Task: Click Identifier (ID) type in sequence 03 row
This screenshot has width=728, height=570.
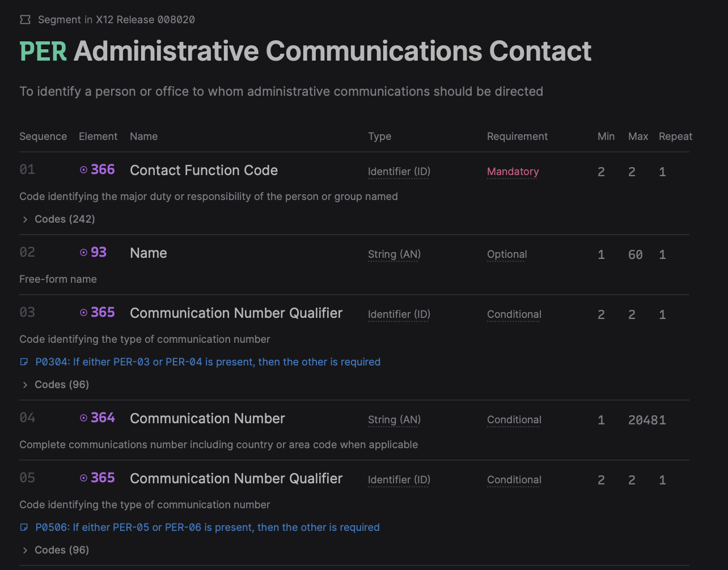Action: click(399, 314)
